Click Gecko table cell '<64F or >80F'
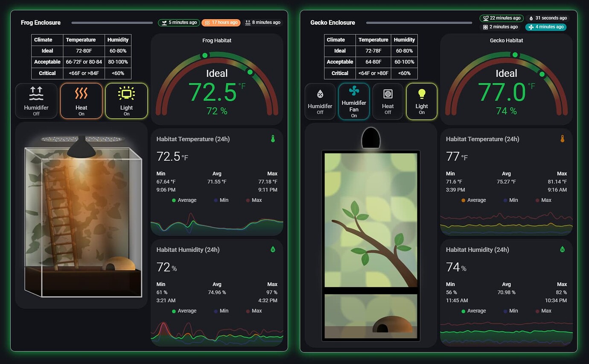 coord(373,73)
